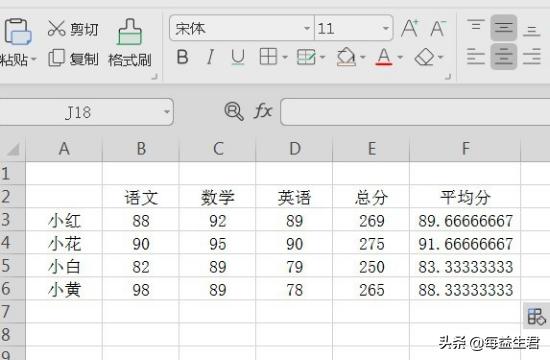Click the horizontal center align button
The height and width of the screenshot is (360, 550).
click(x=504, y=57)
